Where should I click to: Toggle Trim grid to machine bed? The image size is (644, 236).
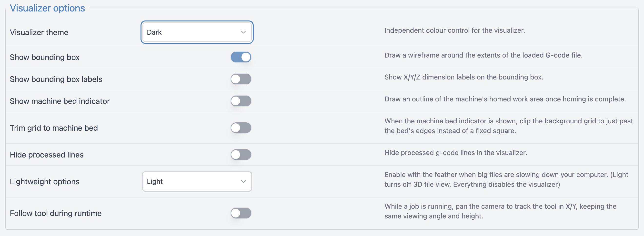click(241, 128)
